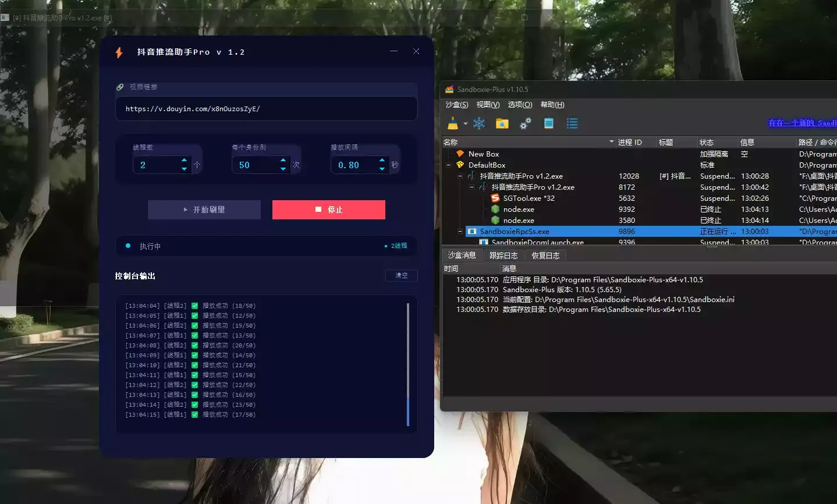Viewport: 837px width, 504px height.
Task: Open the broom icon's dropdown arrow
Action: (466, 123)
